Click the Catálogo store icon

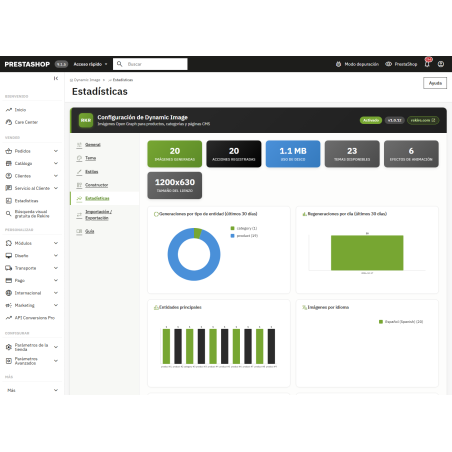point(9,163)
